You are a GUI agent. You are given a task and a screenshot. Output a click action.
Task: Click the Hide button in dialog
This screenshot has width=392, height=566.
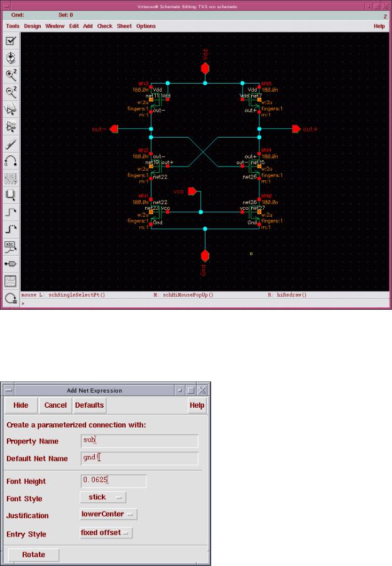point(21,405)
